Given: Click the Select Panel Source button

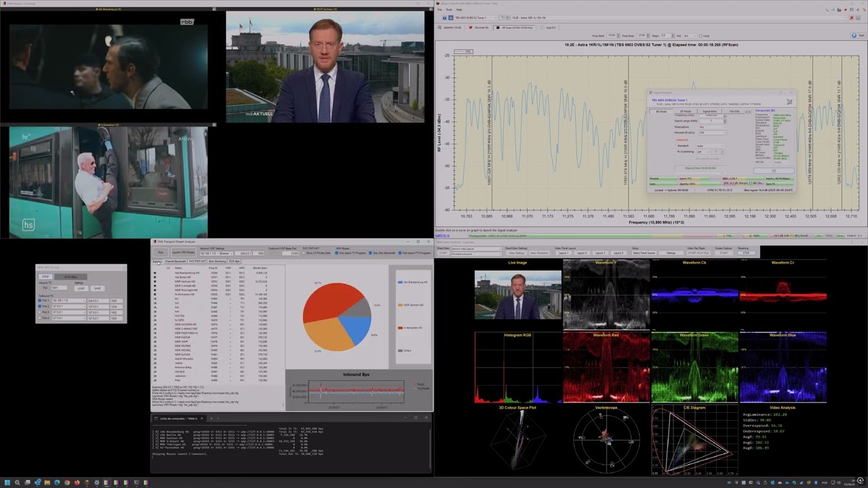Looking at the screenshot, I should click(644, 253).
